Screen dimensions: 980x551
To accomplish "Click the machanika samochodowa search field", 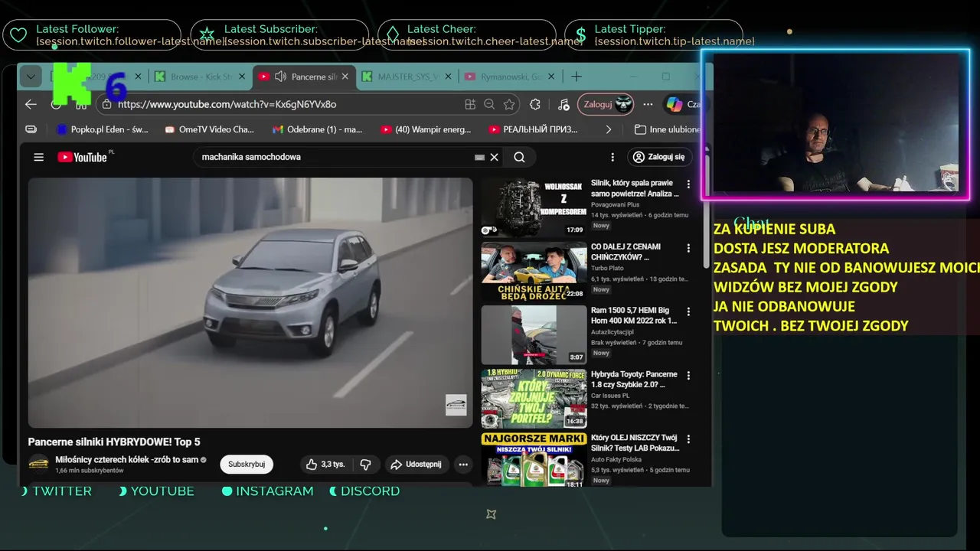I will [x=333, y=157].
